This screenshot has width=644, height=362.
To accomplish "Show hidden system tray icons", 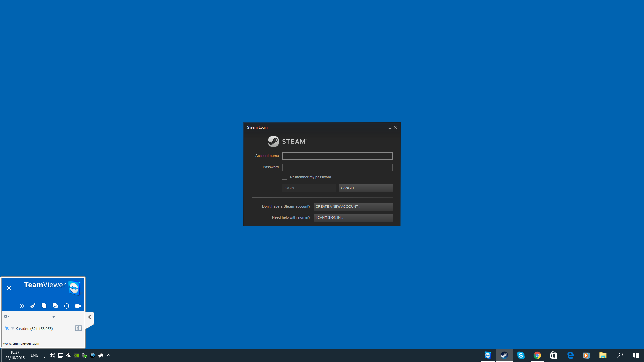I will point(109,355).
